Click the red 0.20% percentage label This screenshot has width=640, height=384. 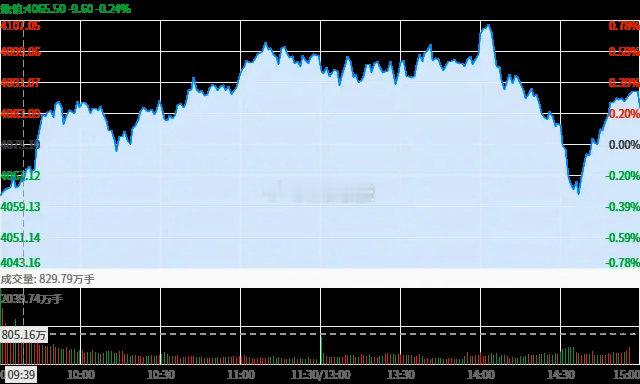point(624,114)
